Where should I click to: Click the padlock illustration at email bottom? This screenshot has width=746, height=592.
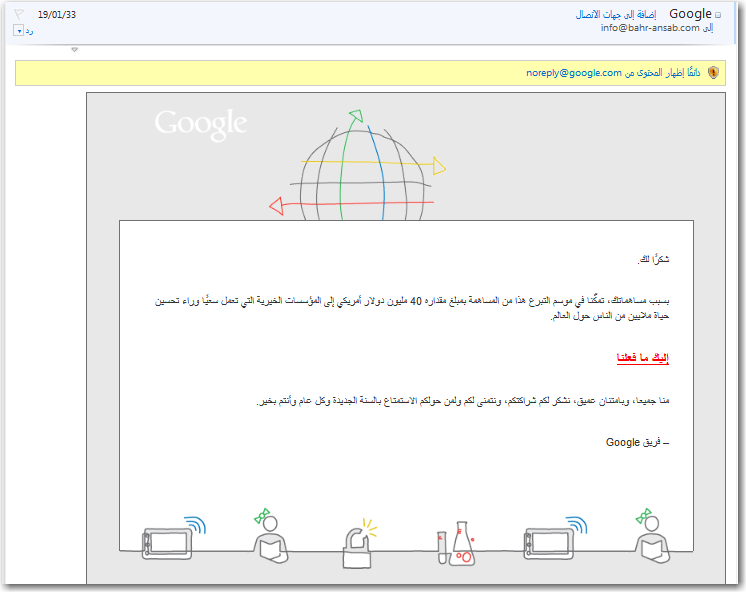click(x=359, y=543)
